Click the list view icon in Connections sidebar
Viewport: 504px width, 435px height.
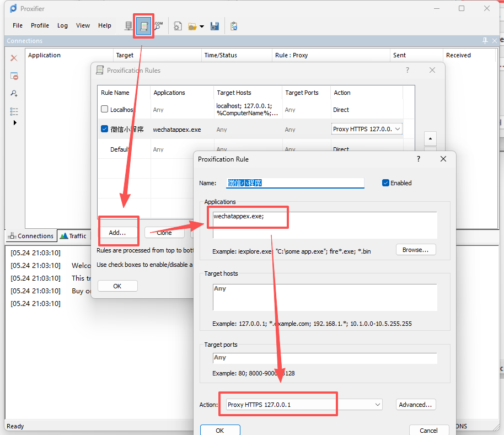(14, 111)
